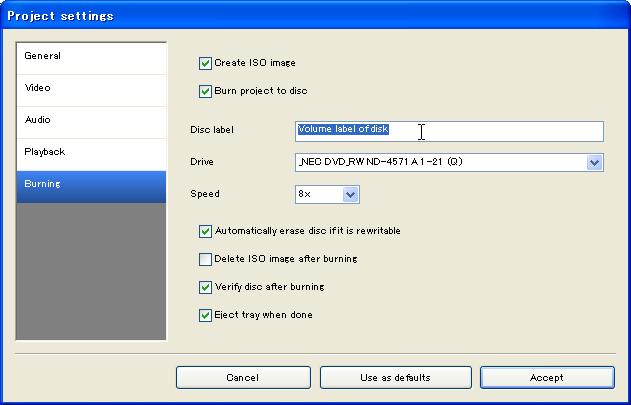
Task: Select the Burning tab
Action: click(x=90, y=185)
